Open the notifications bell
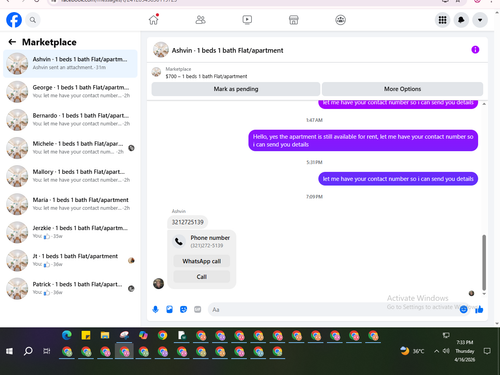This screenshot has height=375, width=500. tap(461, 20)
